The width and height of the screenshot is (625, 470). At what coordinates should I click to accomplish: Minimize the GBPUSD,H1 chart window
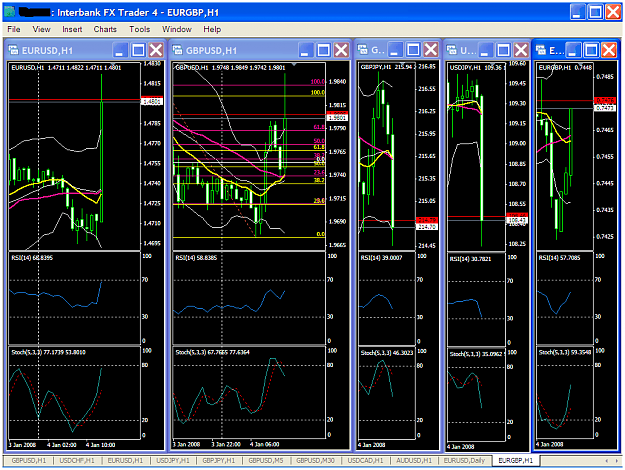pos(305,50)
